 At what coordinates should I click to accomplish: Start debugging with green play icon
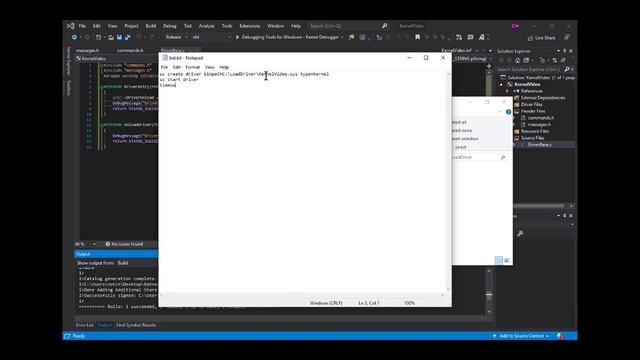pyautogui.click(x=237, y=37)
